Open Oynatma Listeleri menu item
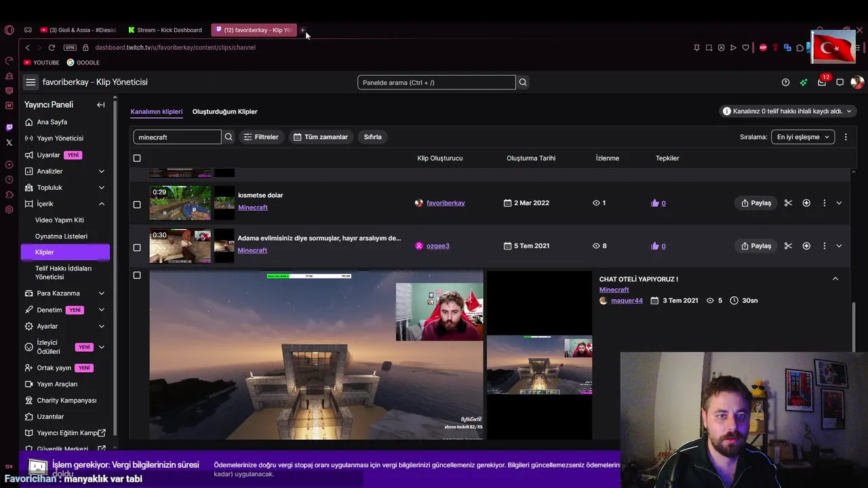868x488 pixels. [x=61, y=237]
